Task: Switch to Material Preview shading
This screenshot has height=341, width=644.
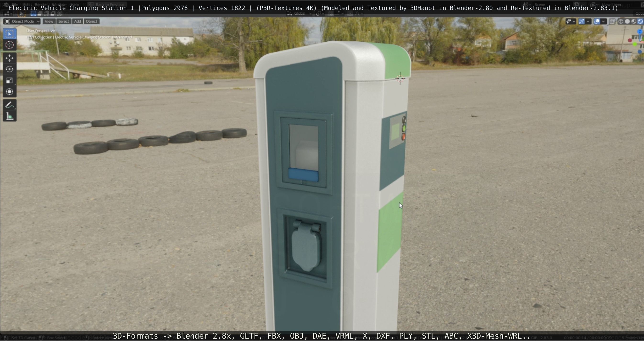Action: (634, 22)
